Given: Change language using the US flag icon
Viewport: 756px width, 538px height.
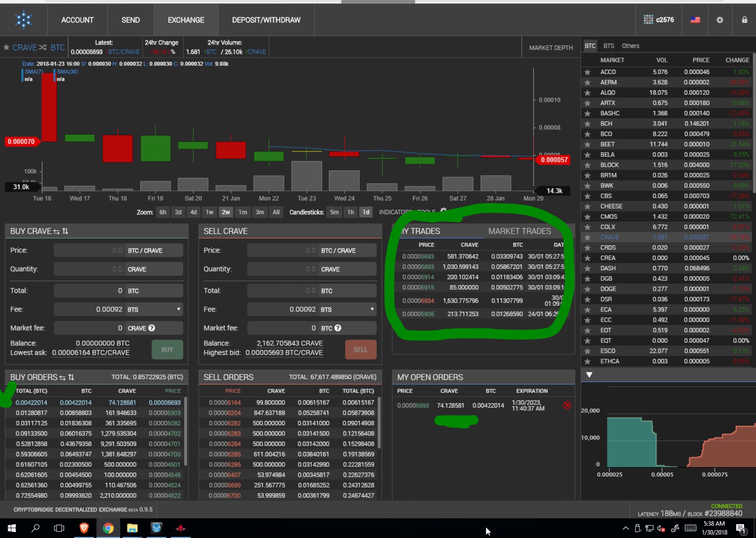Looking at the screenshot, I should click(x=695, y=20).
